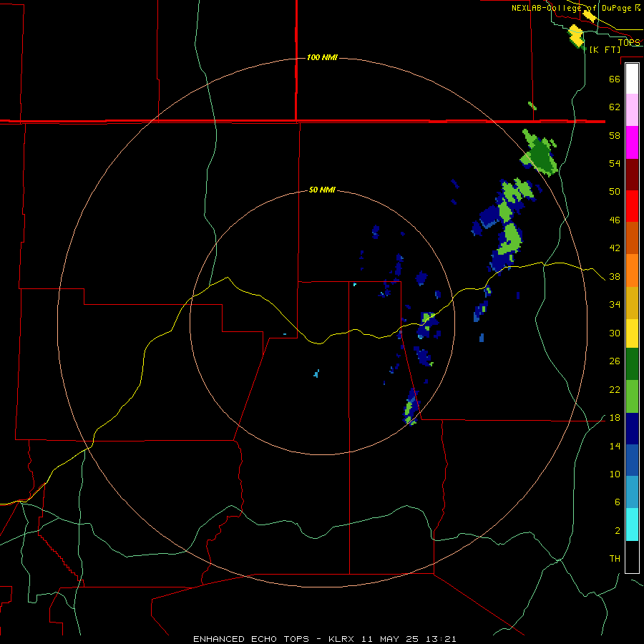Click the legend value 34
This screenshot has width=644, height=644.
615,305
